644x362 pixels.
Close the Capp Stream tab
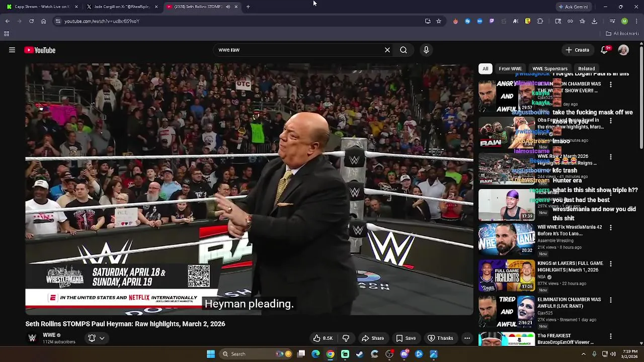click(x=76, y=7)
